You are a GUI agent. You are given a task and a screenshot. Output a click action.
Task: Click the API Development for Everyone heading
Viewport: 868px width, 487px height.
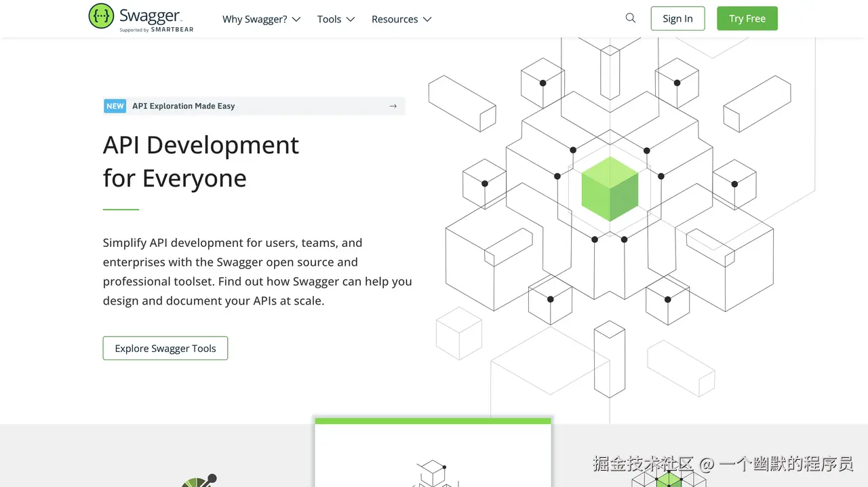(x=201, y=161)
